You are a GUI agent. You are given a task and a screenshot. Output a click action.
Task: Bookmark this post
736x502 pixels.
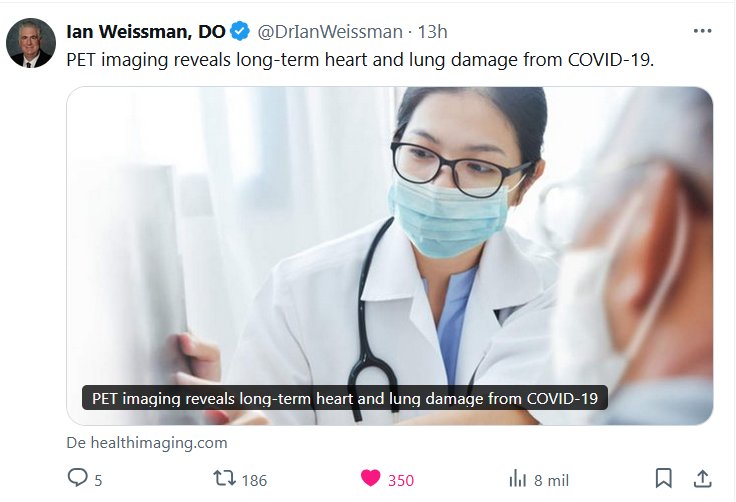coord(663,479)
